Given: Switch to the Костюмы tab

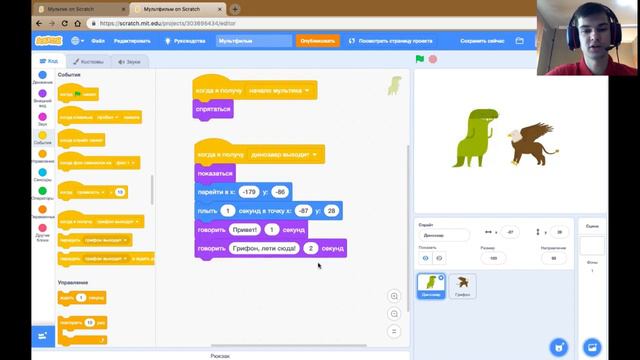Looking at the screenshot, I should click(x=88, y=62).
